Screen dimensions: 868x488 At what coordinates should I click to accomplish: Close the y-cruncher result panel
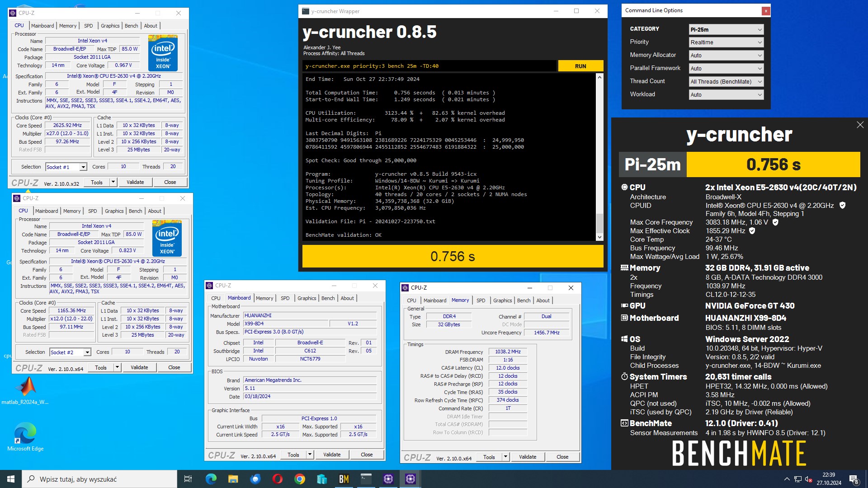pyautogui.click(x=860, y=125)
